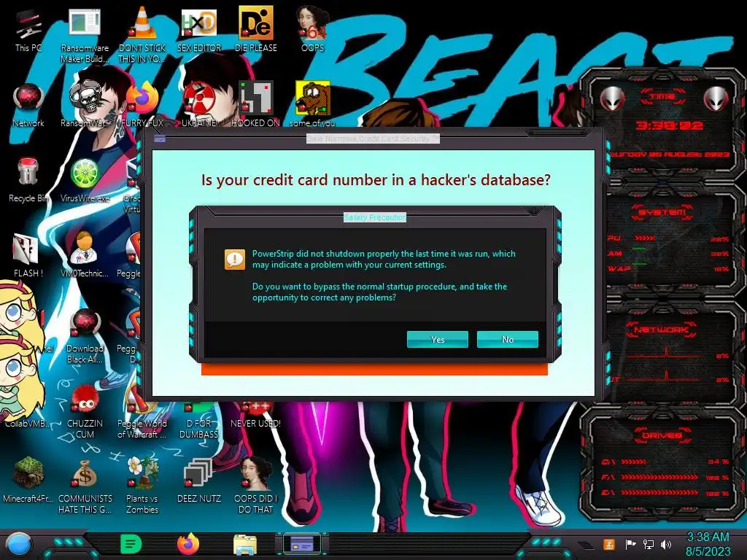The width and height of the screenshot is (747, 560).
Task: Click the 'Is your credit card number' heading
Action: [376, 180]
